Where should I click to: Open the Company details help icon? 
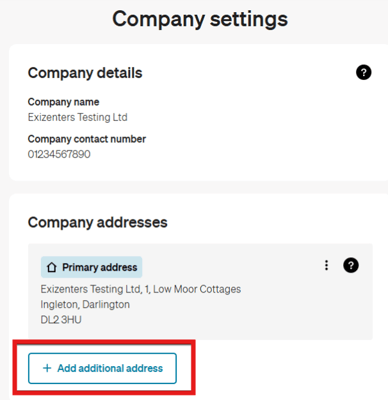(364, 72)
